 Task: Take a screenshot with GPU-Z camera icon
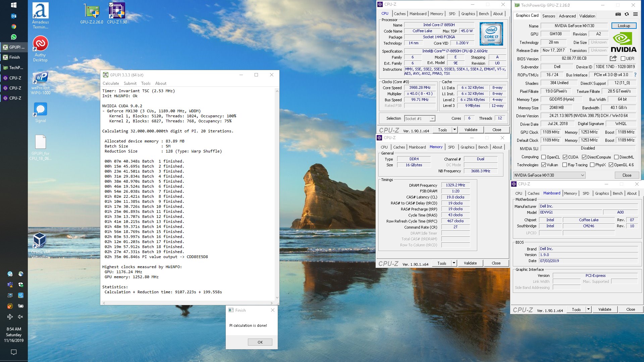coord(618,14)
